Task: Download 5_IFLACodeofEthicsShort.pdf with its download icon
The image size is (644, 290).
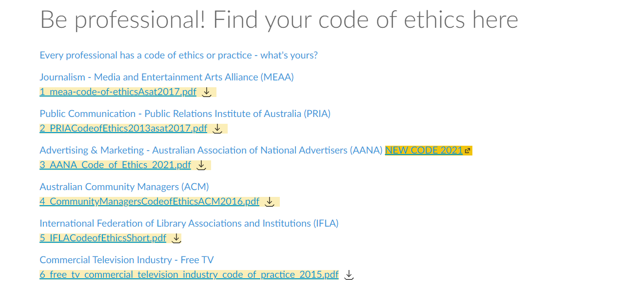Action: point(176,238)
